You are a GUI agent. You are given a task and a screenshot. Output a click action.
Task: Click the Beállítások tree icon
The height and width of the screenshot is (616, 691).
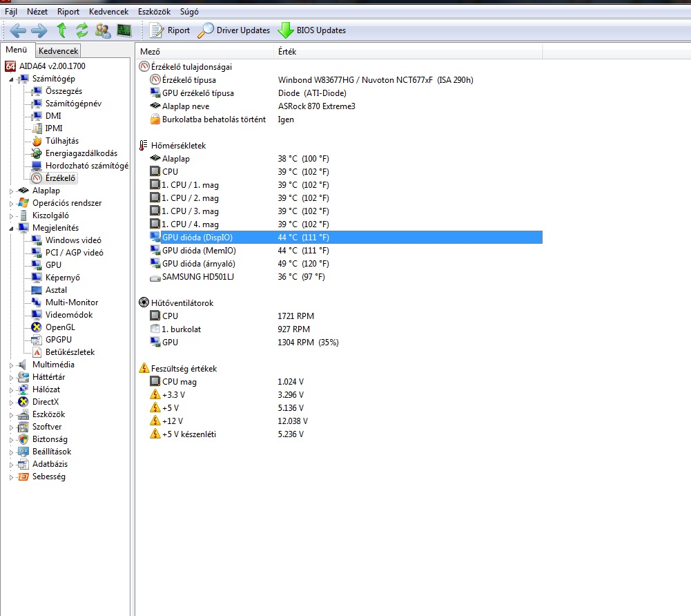point(23,452)
